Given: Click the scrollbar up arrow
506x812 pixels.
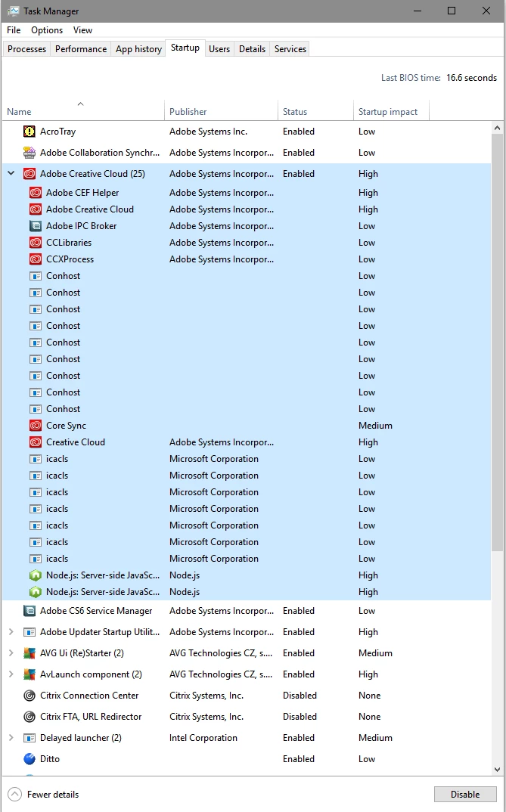Looking at the screenshot, I should tap(498, 128).
